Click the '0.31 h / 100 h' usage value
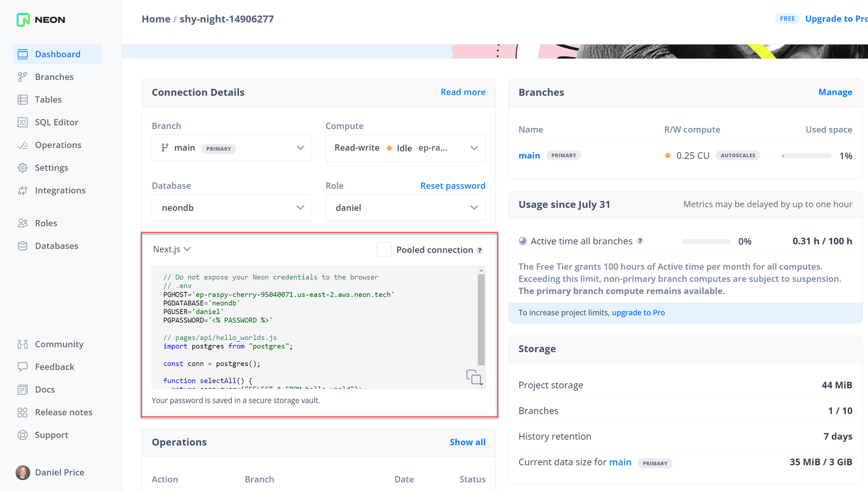Image resolution: width=868 pixels, height=491 pixels. (822, 242)
